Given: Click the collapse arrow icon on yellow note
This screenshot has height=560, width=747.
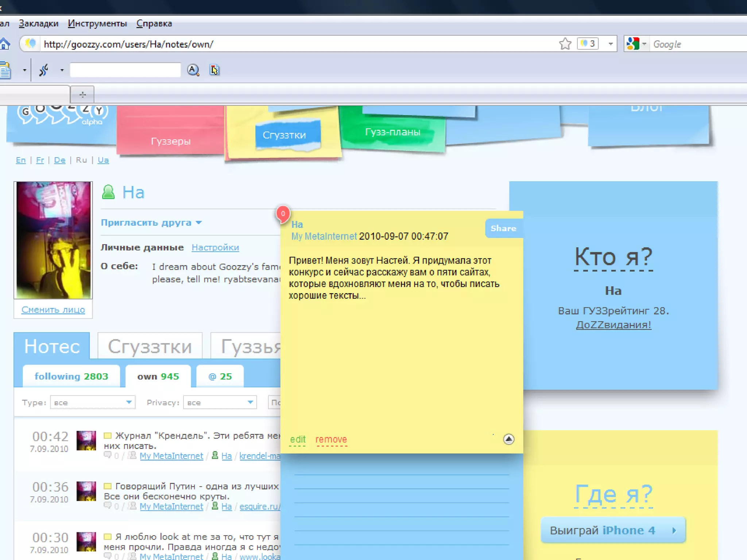Looking at the screenshot, I should click(x=508, y=439).
